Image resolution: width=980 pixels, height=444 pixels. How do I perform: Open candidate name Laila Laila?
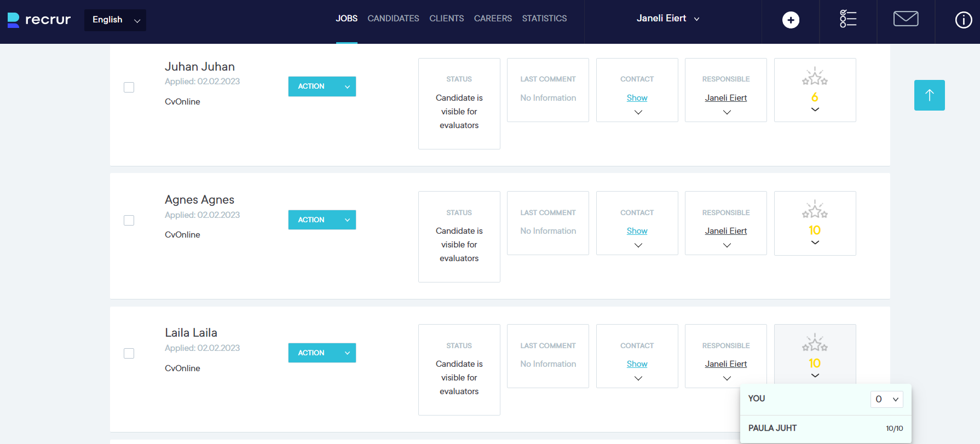point(191,333)
